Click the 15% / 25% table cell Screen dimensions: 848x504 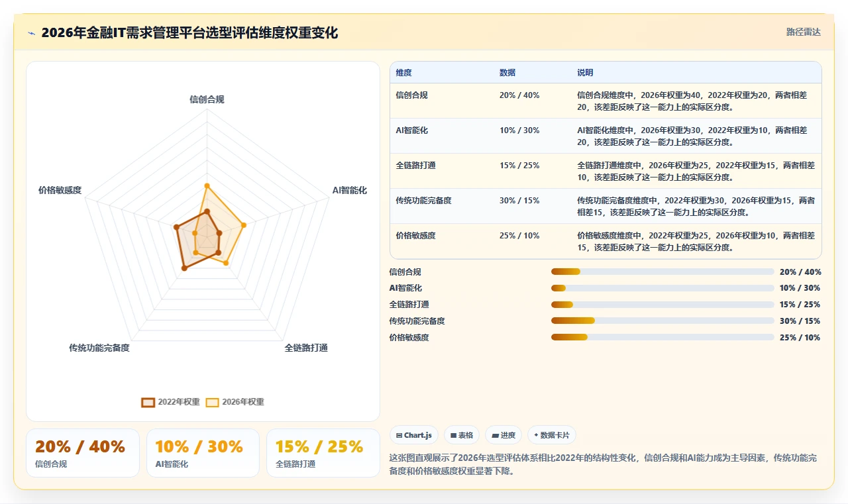[519, 165]
